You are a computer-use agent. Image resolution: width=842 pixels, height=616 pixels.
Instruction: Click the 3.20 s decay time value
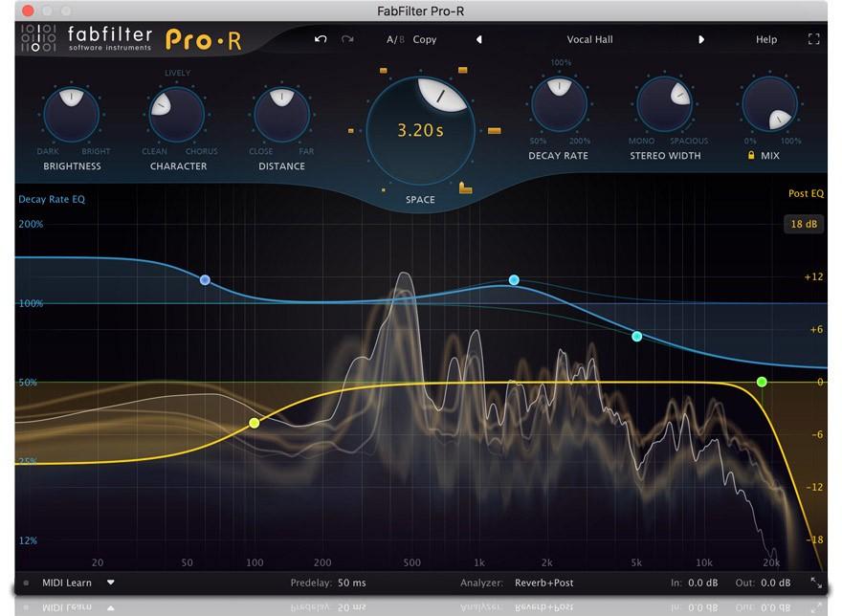[x=420, y=130]
